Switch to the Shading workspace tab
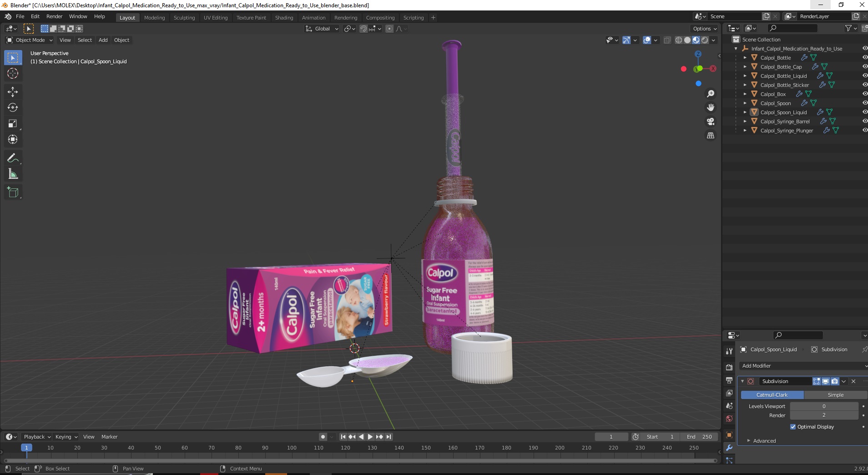Image resolution: width=868 pixels, height=475 pixels. click(x=284, y=18)
